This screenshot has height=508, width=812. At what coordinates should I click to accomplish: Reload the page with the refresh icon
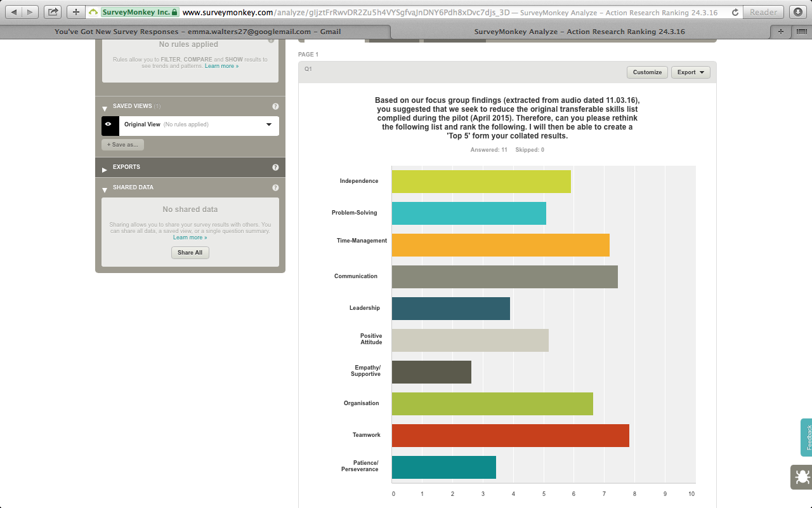coord(735,12)
